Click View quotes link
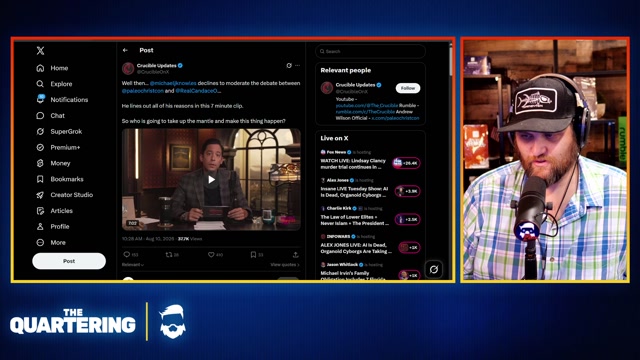This screenshot has height=360, width=640. point(284,264)
